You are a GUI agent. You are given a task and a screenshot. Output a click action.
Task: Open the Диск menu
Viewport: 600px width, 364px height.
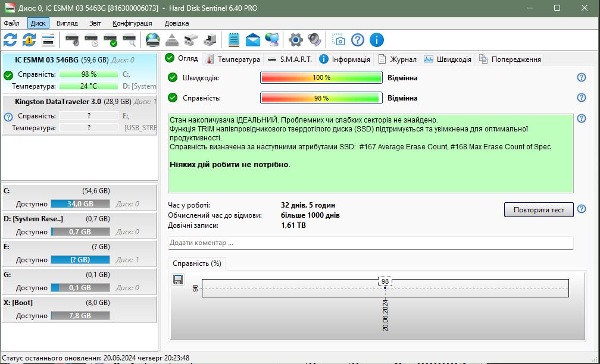[38, 23]
